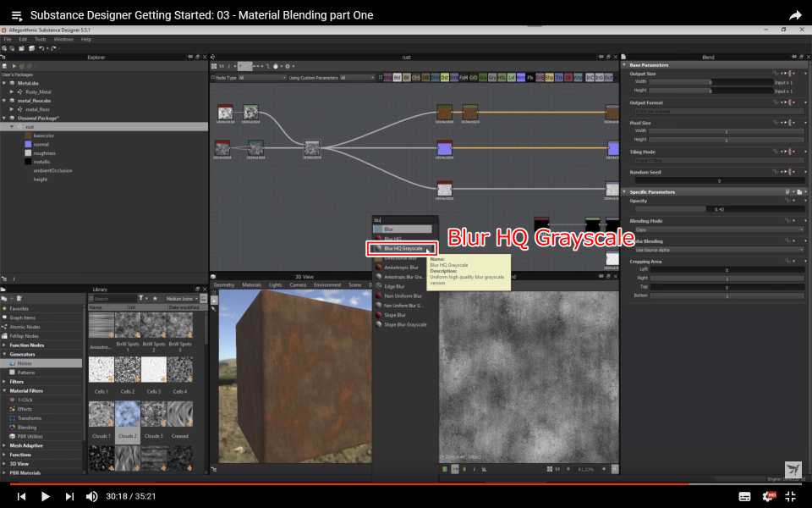The width and height of the screenshot is (812, 508).
Task: Add a Blend node from the Bld toolbar button
Action: [398, 77]
